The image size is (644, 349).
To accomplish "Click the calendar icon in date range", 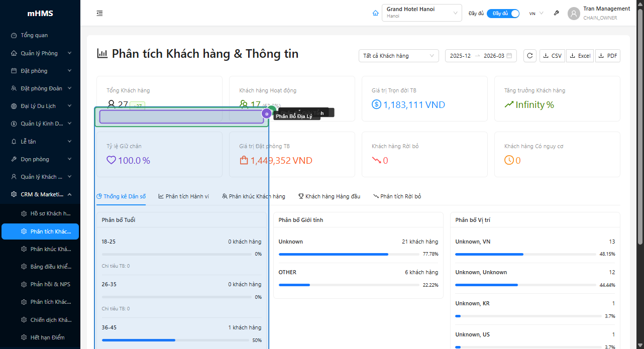I will coord(509,56).
